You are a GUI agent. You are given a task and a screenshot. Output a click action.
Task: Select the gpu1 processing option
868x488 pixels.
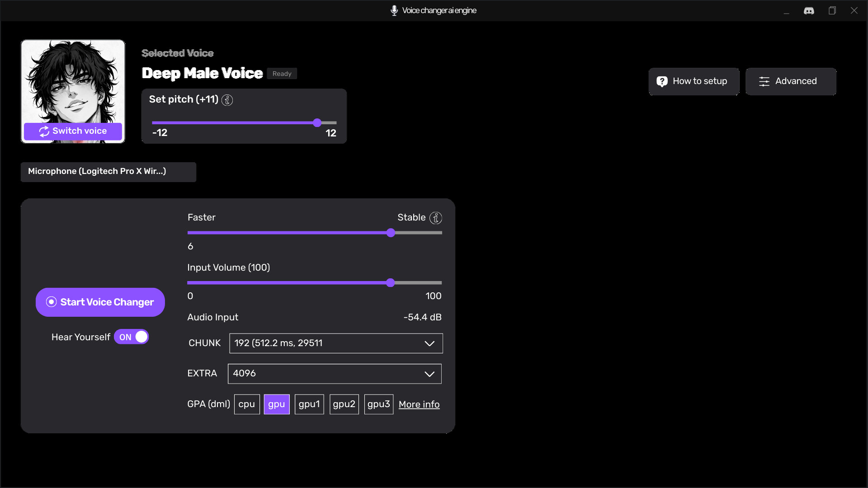309,404
